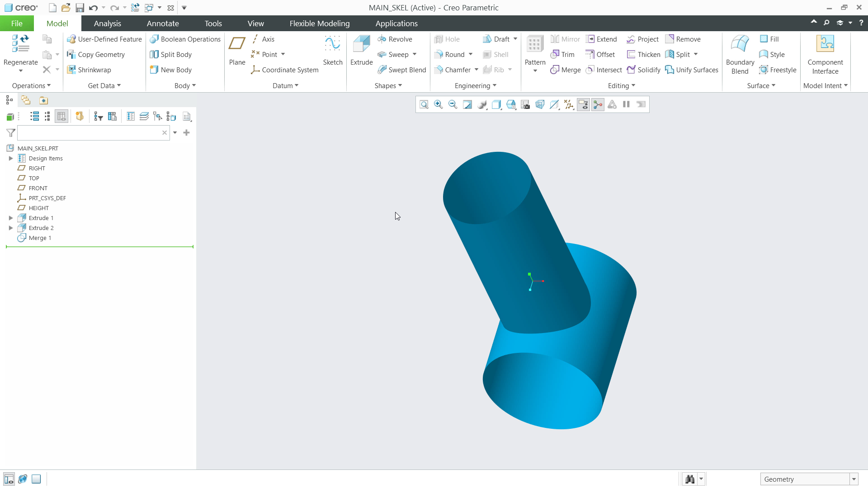The width and height of the screenshot is (868, 488).
Task: Switch to the Annotate tab
Action: pyautogui.click(x=163, y=23)
